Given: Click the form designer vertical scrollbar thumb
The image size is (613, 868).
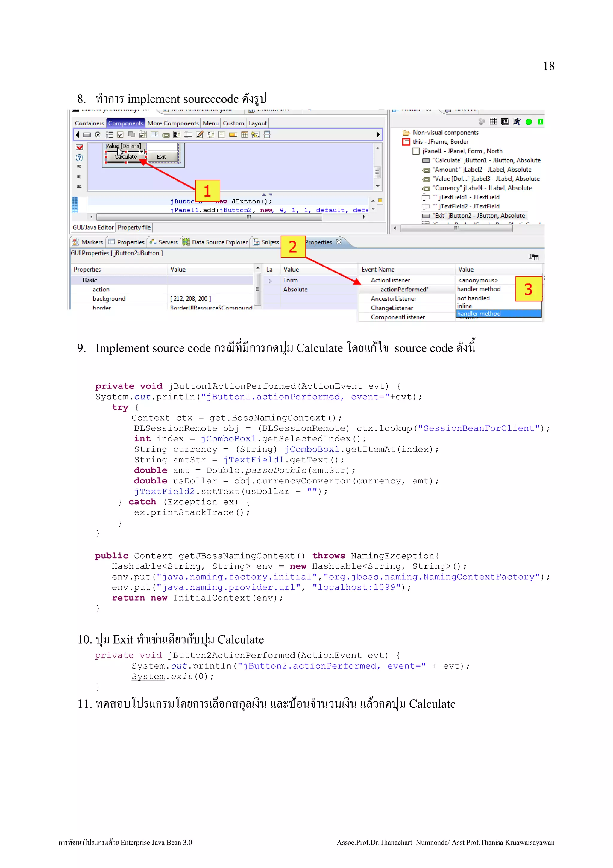Looking at the screenshot, I should [x=377, y=173].
